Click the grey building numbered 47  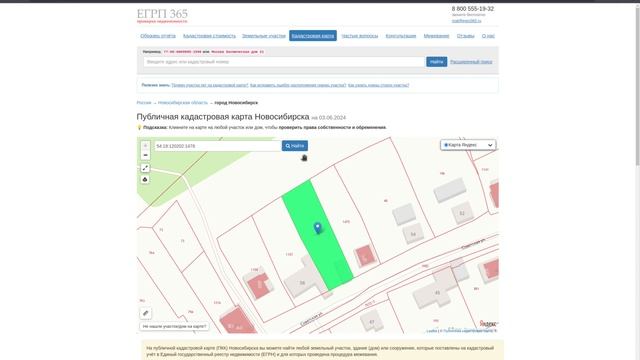click(372, 321)
